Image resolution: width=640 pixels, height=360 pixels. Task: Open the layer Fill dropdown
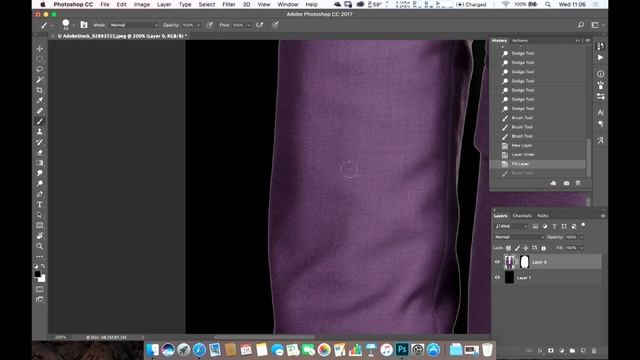[x=582, y=248]
